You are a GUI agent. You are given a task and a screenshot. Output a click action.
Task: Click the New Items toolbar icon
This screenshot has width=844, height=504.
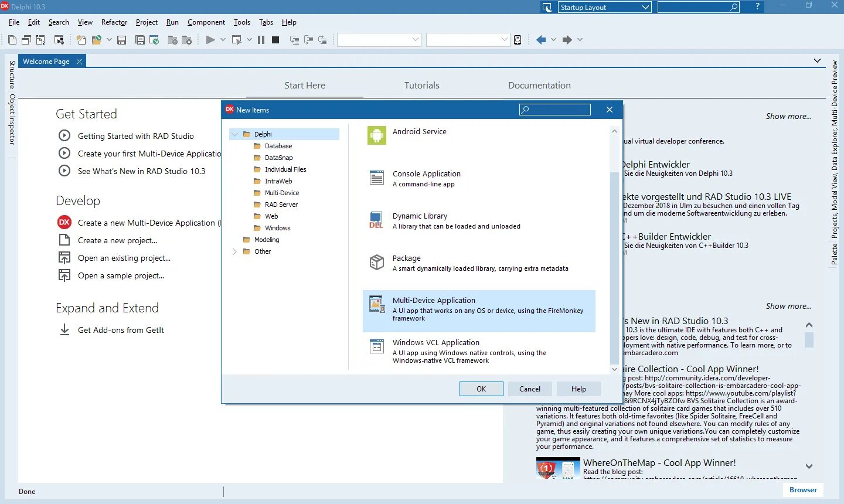click(x=12, y=40)
